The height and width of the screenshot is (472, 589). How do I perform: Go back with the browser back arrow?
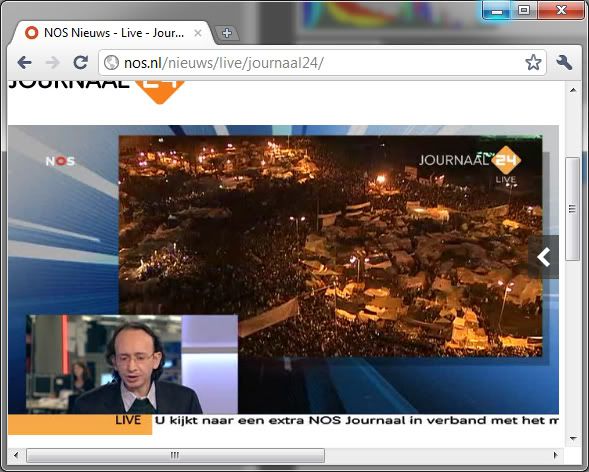24,62
